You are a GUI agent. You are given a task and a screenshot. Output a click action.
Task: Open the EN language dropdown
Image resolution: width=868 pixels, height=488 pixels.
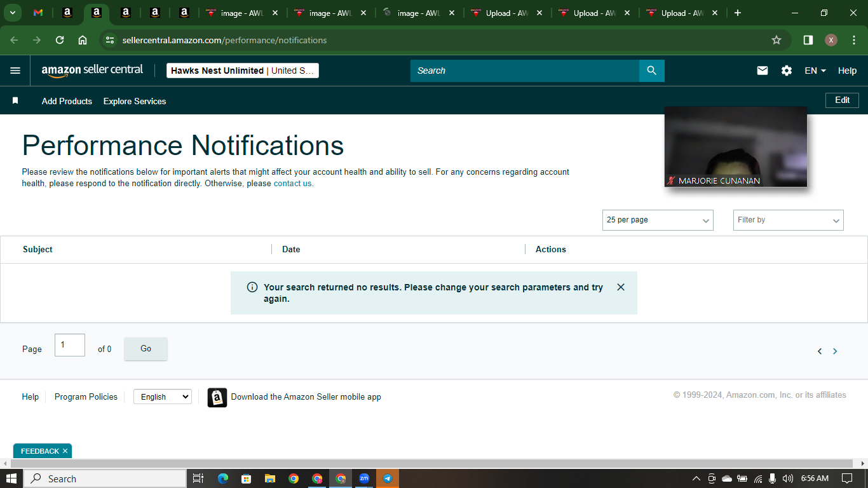coord(815,71)
